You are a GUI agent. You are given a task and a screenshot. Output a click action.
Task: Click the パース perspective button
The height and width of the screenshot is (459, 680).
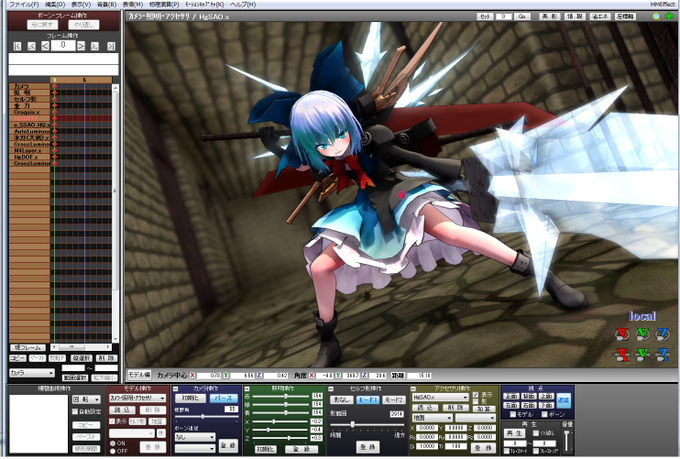(223, 398)
